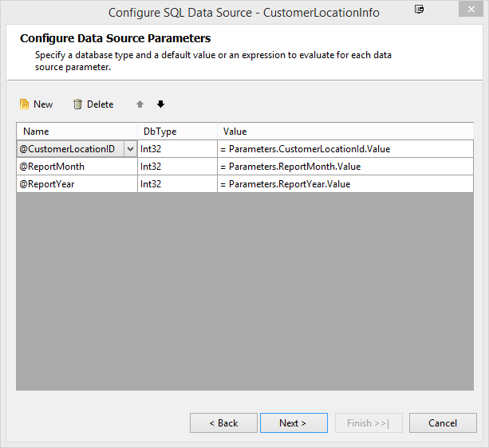Go to the previous step with Back
Screen dimensions: 489x448
[223, 423]
